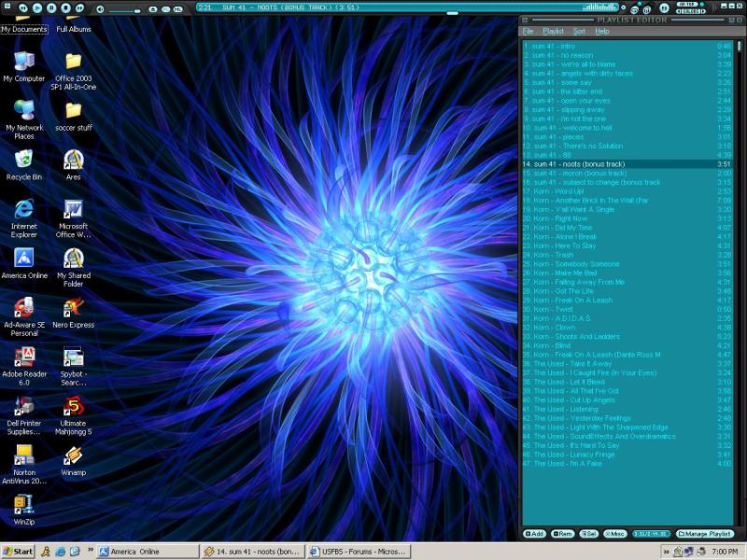Click the Misc button in Playlist Editor
The width and height of the screenshot is (747, 560).
click(615, 534)
